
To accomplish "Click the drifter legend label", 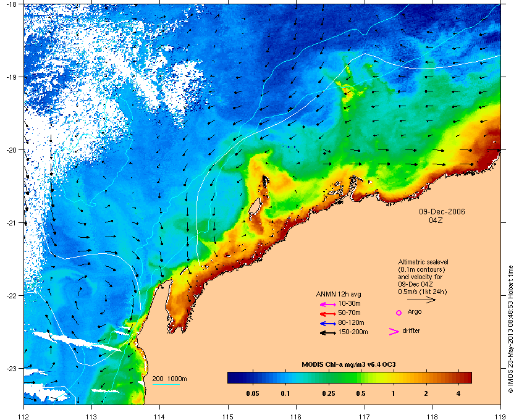I will 411,330.
